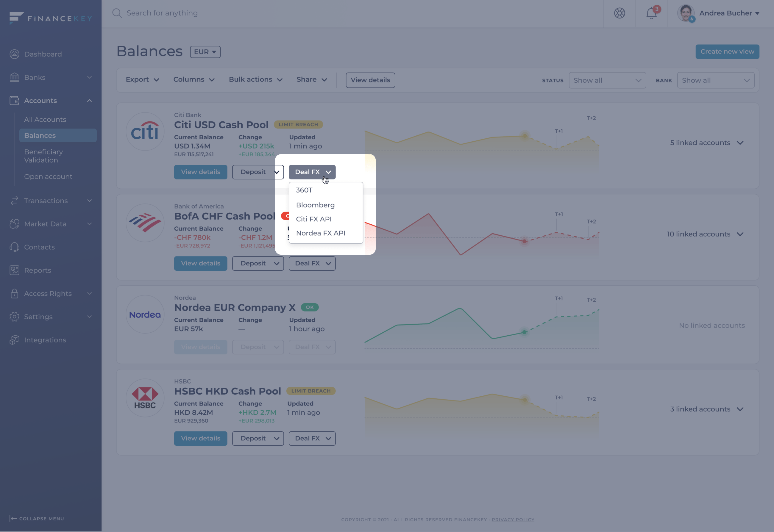Select 360T from the dropdown list
774x532 pixels.
tap(304, 190)
